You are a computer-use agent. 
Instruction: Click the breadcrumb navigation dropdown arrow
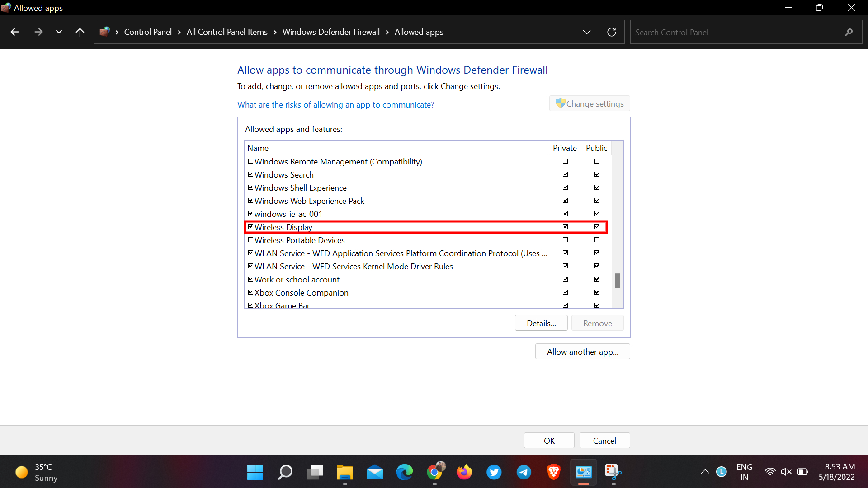[587, 32]
